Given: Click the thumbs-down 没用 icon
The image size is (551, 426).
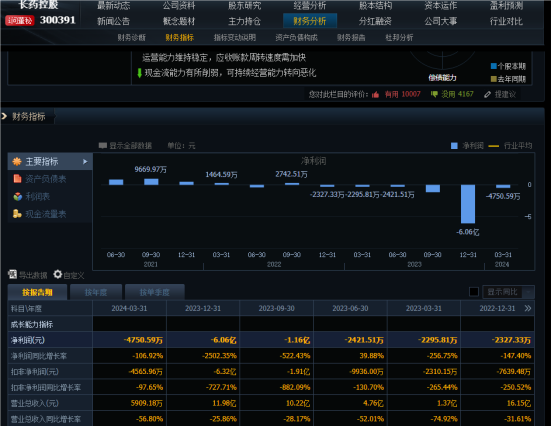Looking at the screenshot, I should [434, 94].
